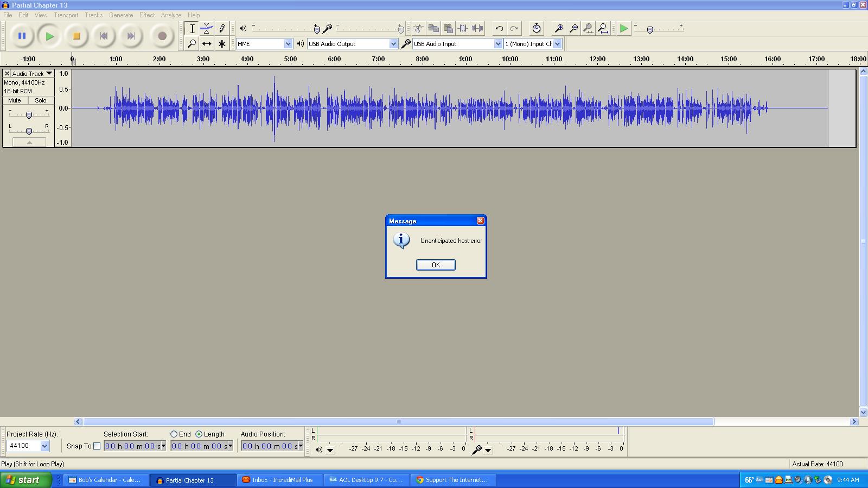Silence the audio selection

[476, 28]
